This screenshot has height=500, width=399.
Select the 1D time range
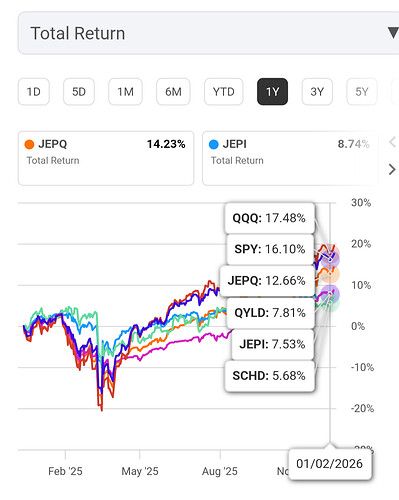pyautogui.click(x=34, y=92)
